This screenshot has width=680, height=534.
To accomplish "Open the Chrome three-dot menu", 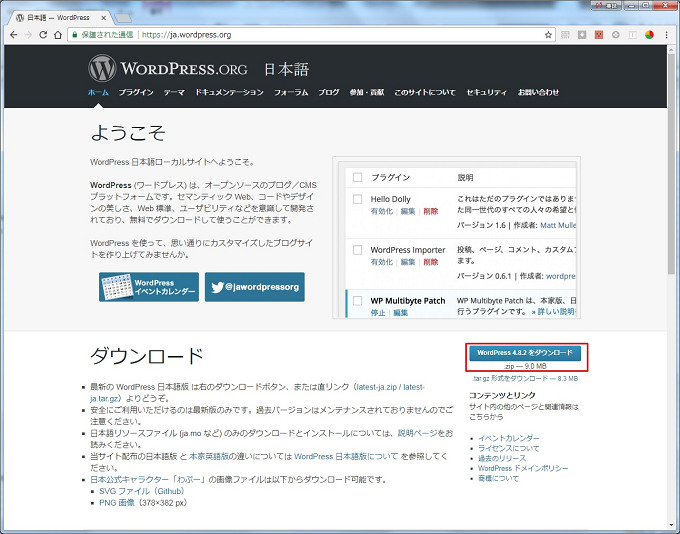I will pos(667,35).
